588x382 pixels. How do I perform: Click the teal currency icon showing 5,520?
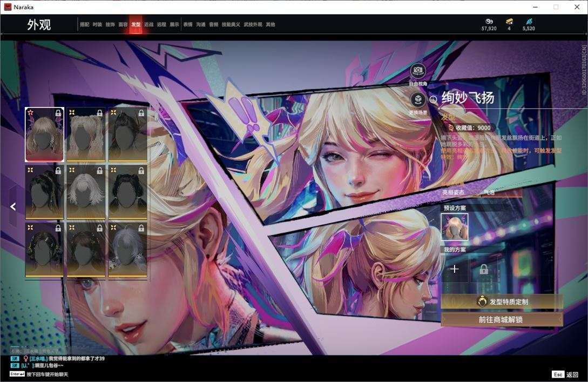529,22
